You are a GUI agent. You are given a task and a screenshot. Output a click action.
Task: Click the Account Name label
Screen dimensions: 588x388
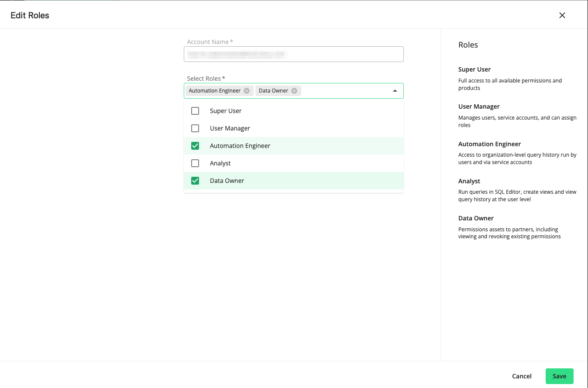click(210, 42)
